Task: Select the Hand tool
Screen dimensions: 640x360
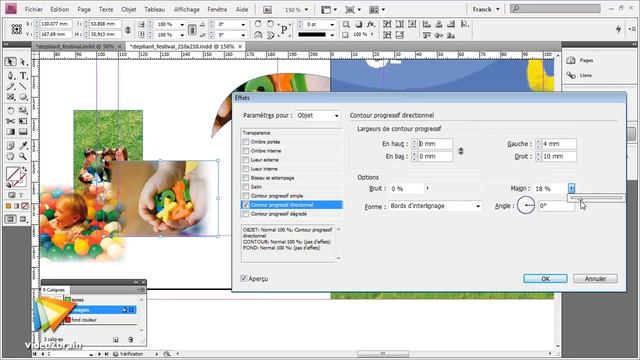Action: tap(10, 156)
